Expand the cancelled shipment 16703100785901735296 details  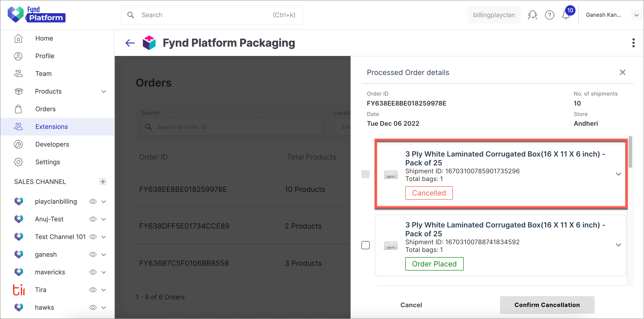pos(618,174)
